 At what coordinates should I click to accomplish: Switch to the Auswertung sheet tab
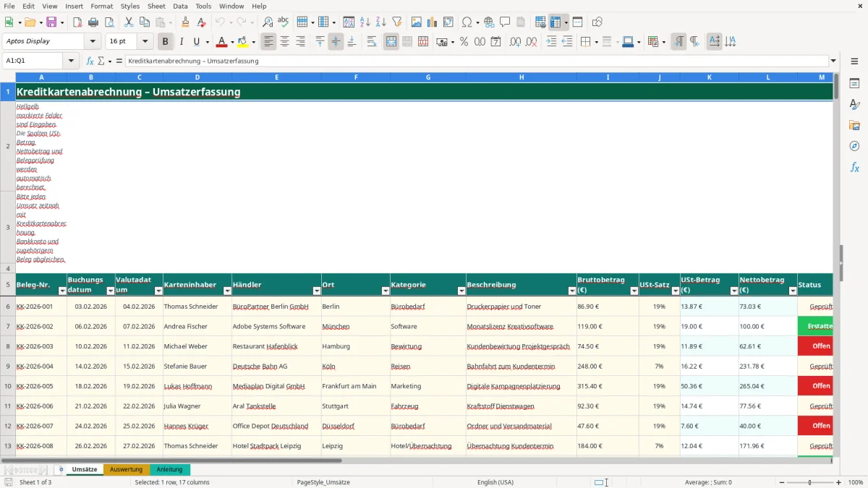pyautogui.click(x=126, y=469)
